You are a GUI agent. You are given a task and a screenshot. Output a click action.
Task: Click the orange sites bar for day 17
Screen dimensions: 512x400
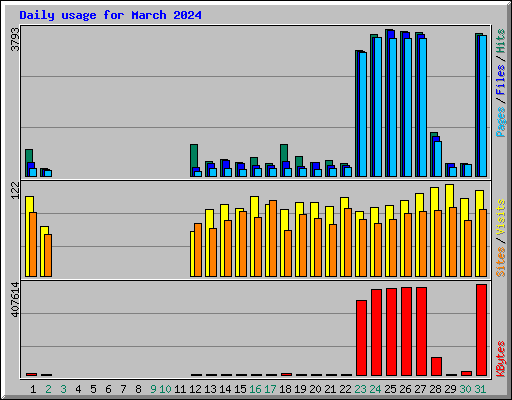coord(273,239)
